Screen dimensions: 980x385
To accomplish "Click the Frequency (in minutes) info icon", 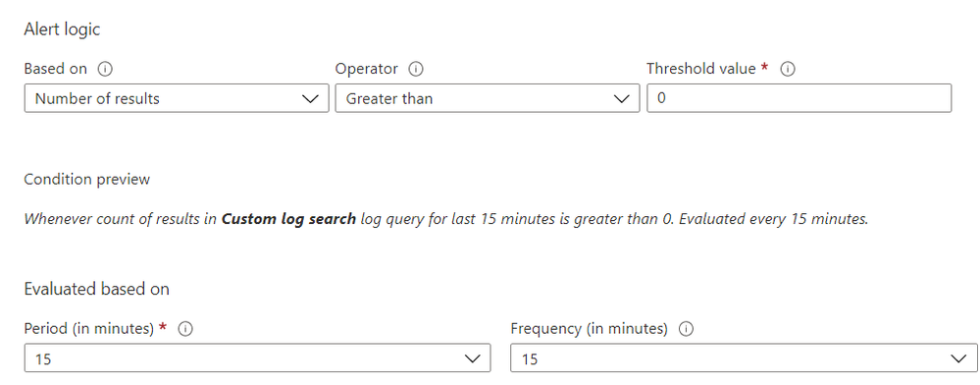I will click(x=686, y=329).
